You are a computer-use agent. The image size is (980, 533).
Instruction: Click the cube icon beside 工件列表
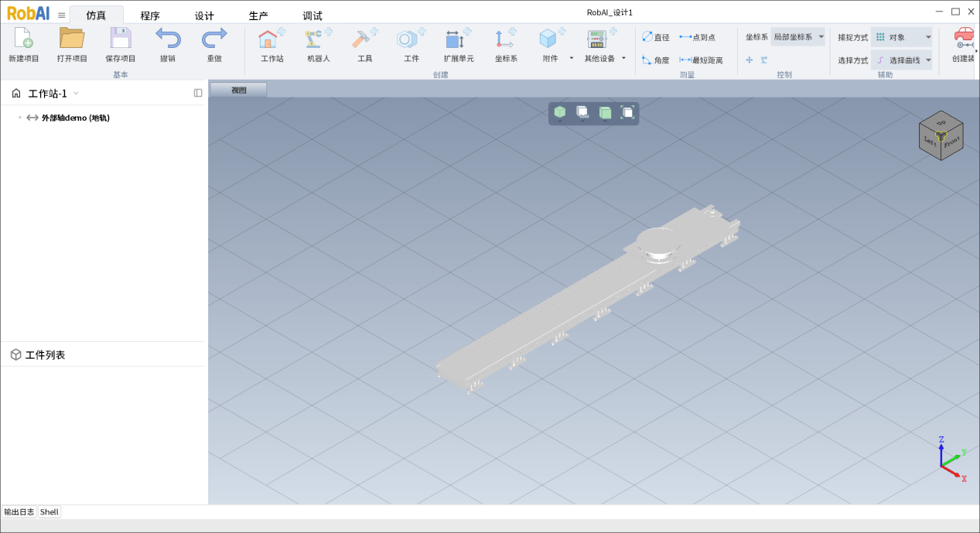[x=15, y=354]
